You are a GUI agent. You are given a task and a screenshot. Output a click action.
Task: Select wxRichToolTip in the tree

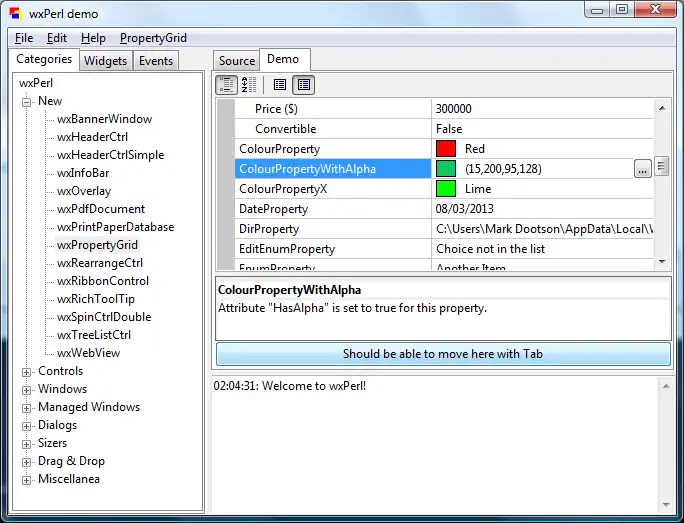(96, 299)
